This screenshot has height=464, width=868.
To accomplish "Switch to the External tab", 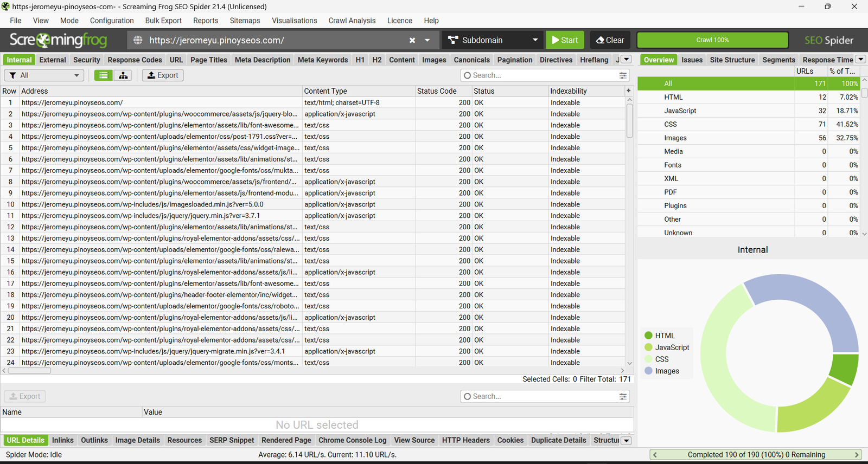I will [53, 60].
